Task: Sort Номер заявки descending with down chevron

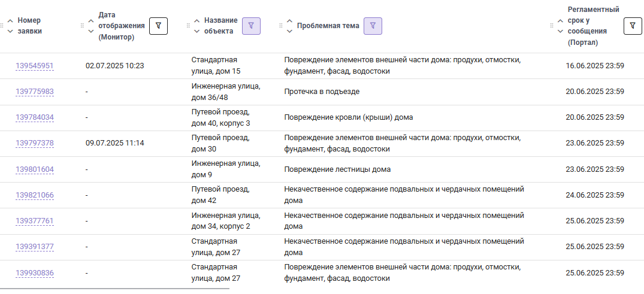Action: tap(11, 31)
